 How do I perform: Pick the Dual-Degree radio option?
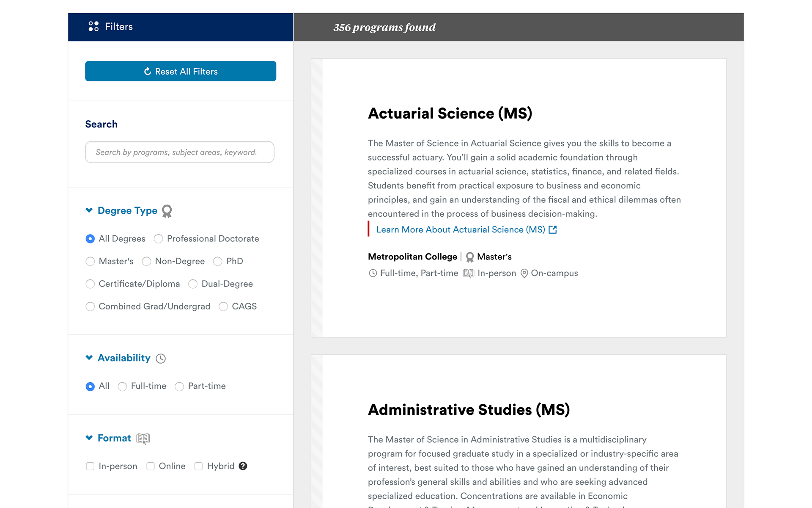click(x=193, y=284)
